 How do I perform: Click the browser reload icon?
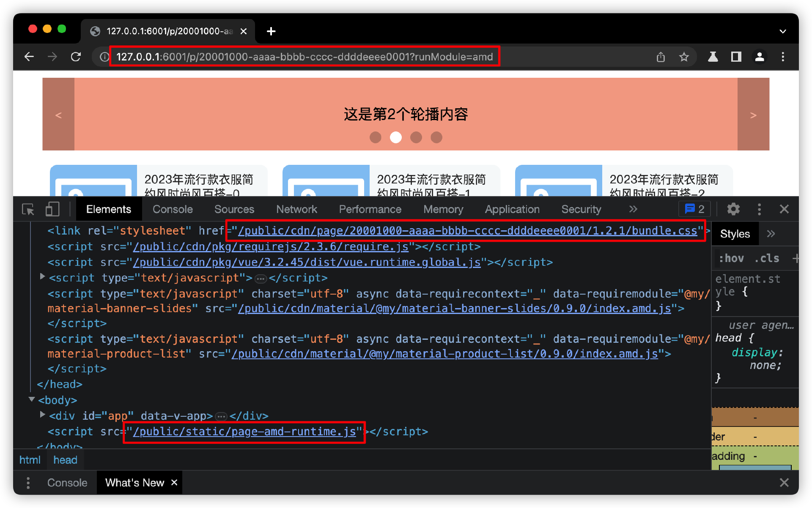tap(76, 57)
